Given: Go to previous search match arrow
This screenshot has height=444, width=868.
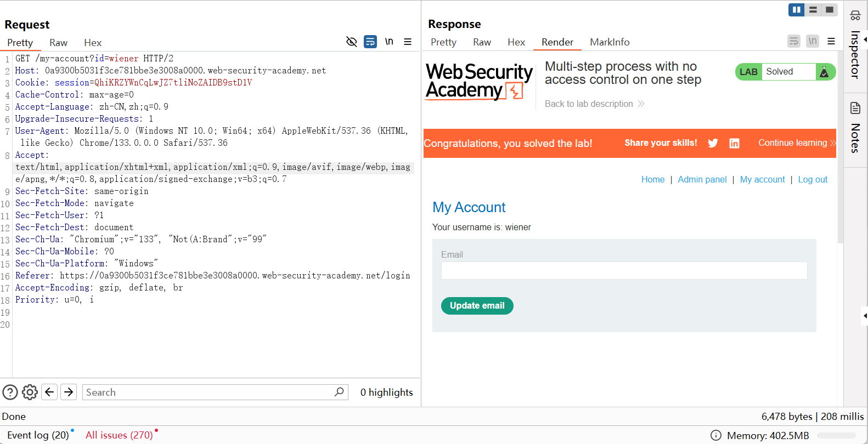Looking at the screenshot, I should tap(49, 392).
